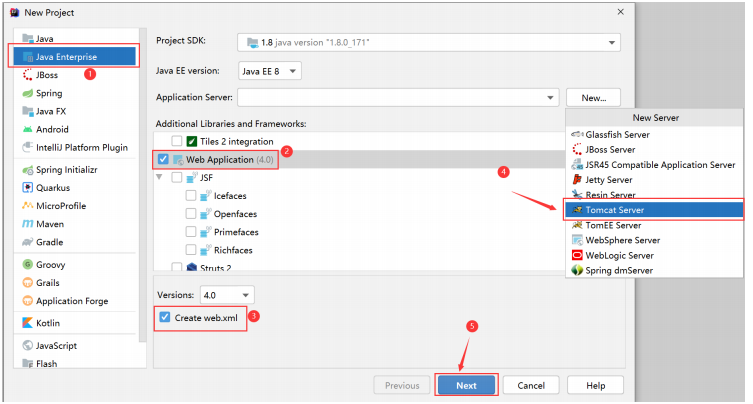Click the Groovy icon
Image resolution: width=753 pixels, height=404 pixels.
click(27, 265)
